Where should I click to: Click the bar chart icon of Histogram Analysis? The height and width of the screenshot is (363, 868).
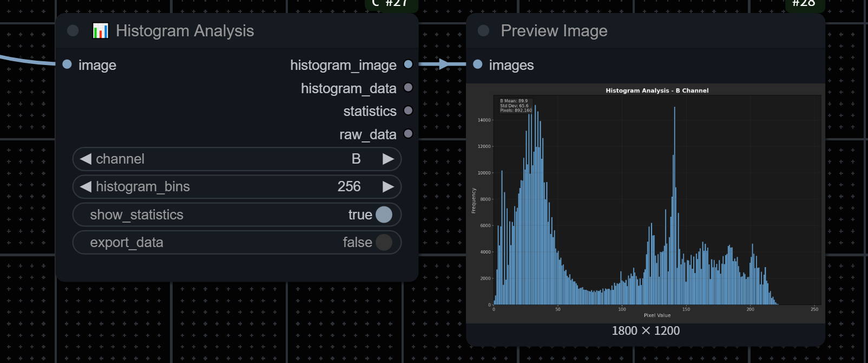[x=101, y=31]
